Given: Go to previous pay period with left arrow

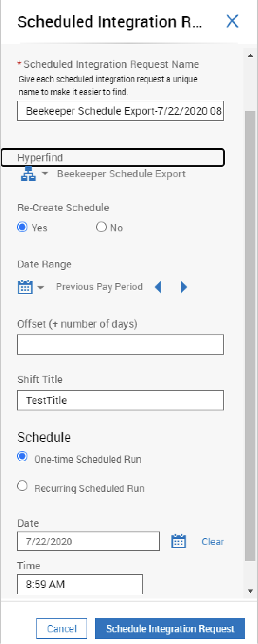Looking at the screenshot, I should [158, 287].
